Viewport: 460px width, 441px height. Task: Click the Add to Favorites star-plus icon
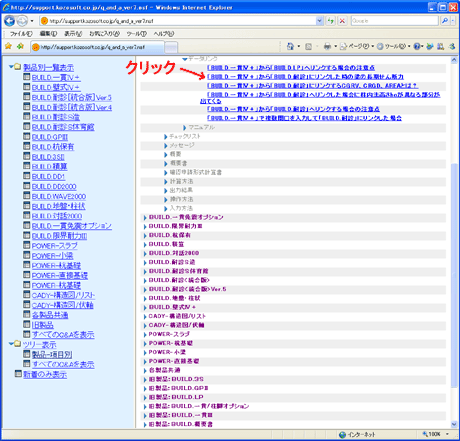click(20, 46)
